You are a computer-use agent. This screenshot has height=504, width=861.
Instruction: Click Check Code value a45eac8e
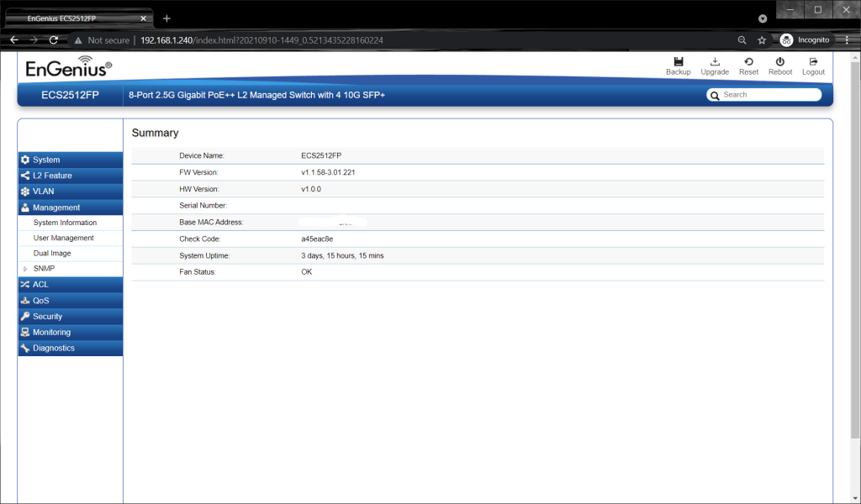point(317,239)
